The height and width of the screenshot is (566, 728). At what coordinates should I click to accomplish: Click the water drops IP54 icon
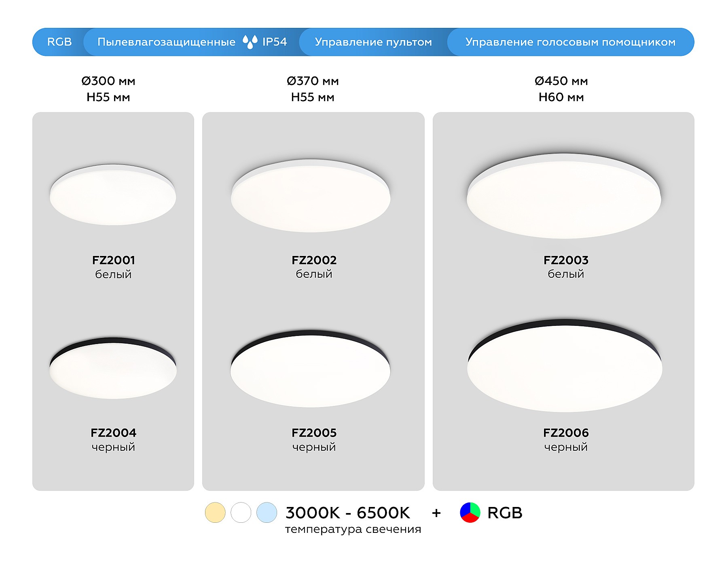250,42
